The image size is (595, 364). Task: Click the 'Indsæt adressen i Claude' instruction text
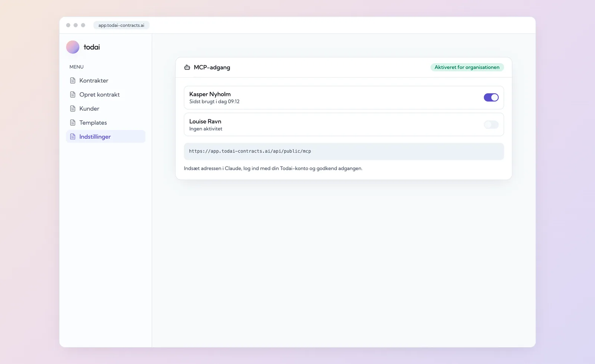[273, 168]
